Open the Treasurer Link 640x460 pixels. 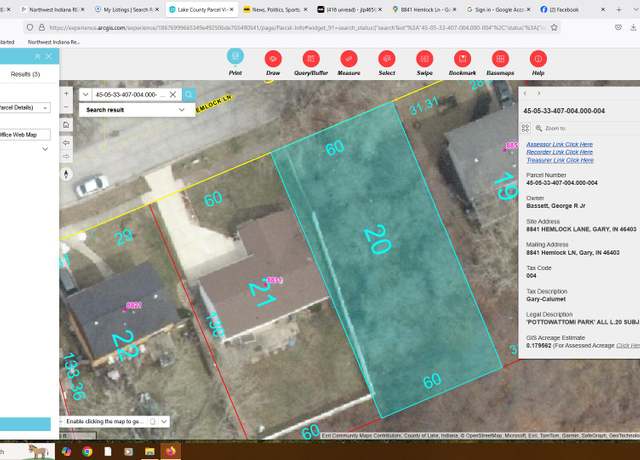(560, 160)
